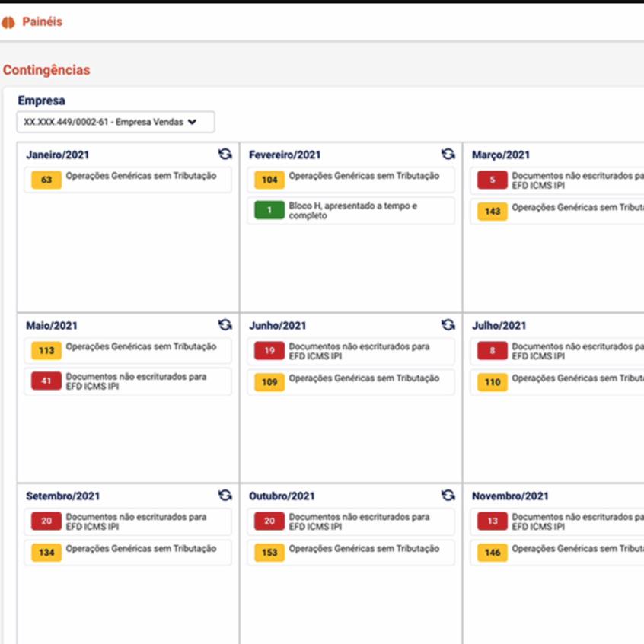Select the Contingências heading
The width and height of the screenshot is (644, 644).
coord(46,70)
